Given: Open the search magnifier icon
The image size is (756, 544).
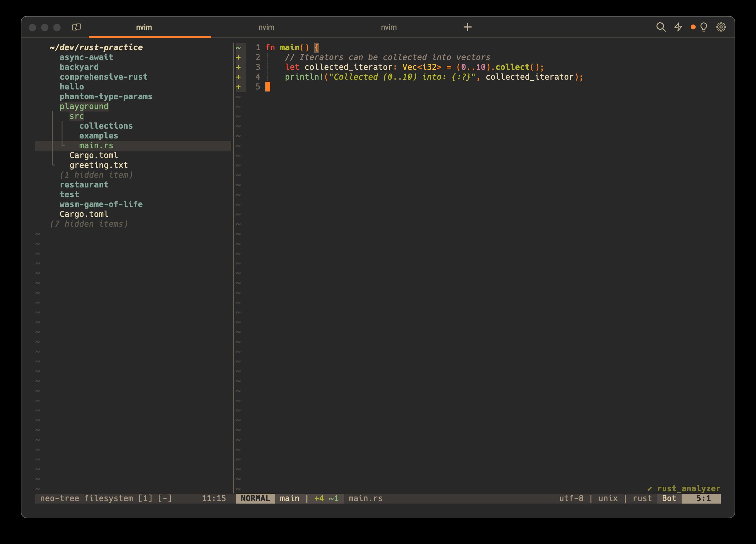Looking at the screenshot, I should (x=661, y=27).
